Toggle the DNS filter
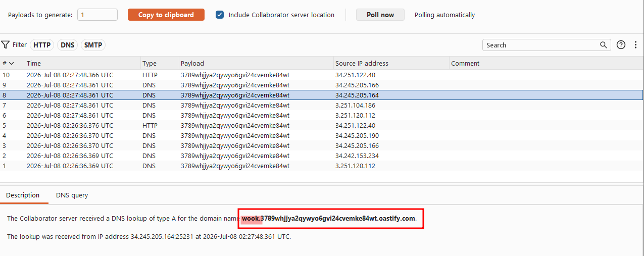This screenshot has width=644, height=256. (x=68, y=45)
